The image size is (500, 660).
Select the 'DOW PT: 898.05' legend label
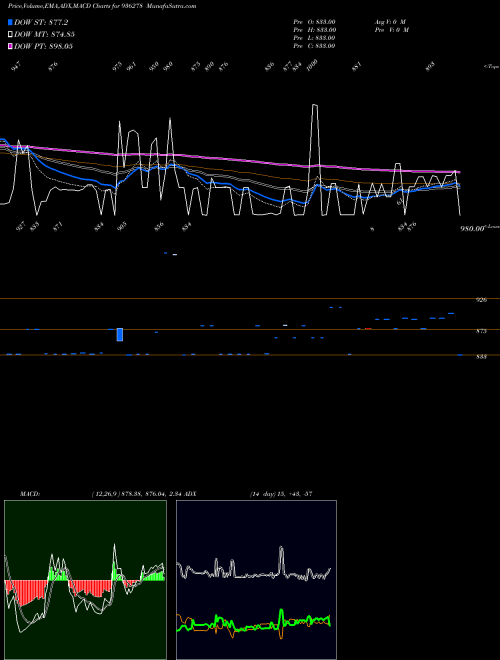pyautogui.click(x=43, y=46)
